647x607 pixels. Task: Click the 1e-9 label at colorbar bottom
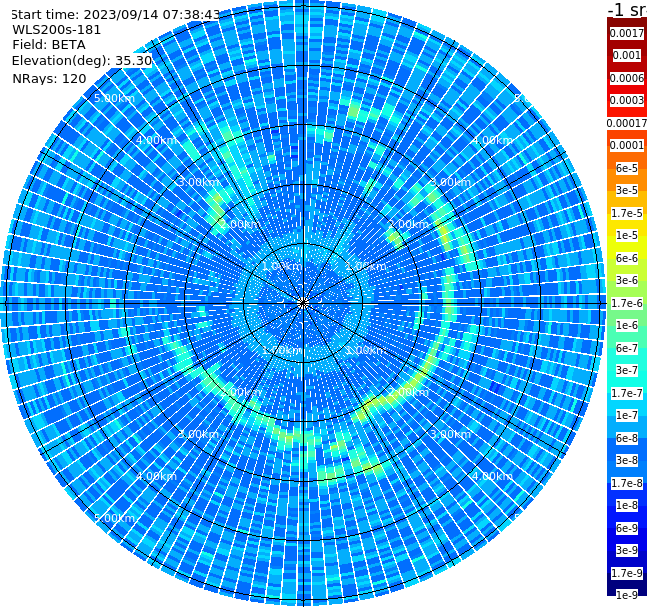(x=626, y=595)
